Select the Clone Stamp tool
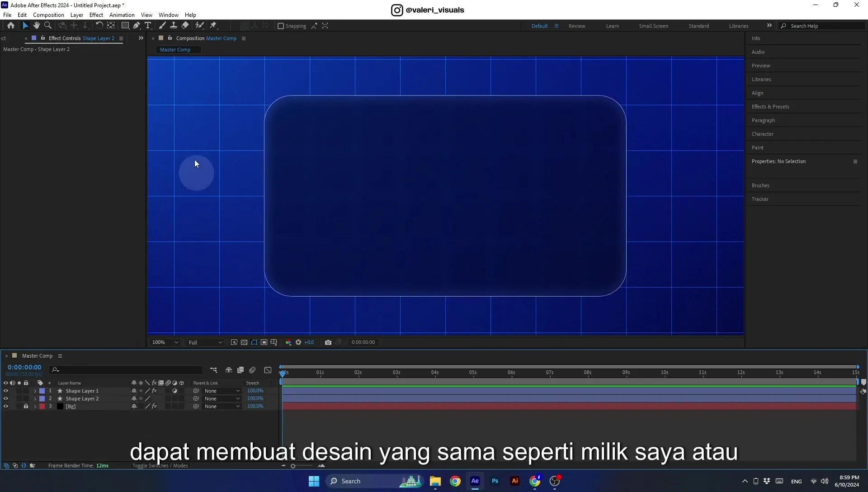868x492 pixels. (174, 26)
